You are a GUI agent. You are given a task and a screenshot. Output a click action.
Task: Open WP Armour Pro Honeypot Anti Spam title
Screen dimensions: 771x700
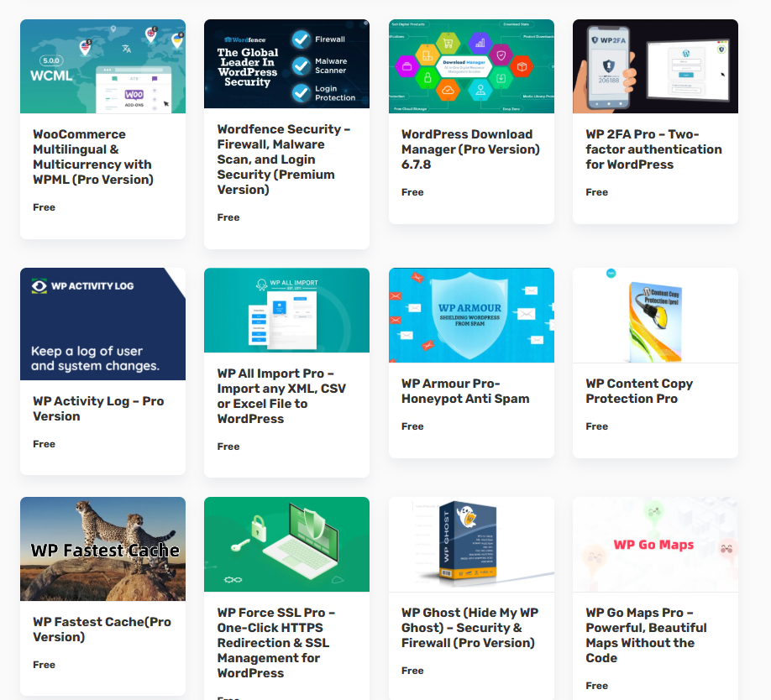click(465, 391)
